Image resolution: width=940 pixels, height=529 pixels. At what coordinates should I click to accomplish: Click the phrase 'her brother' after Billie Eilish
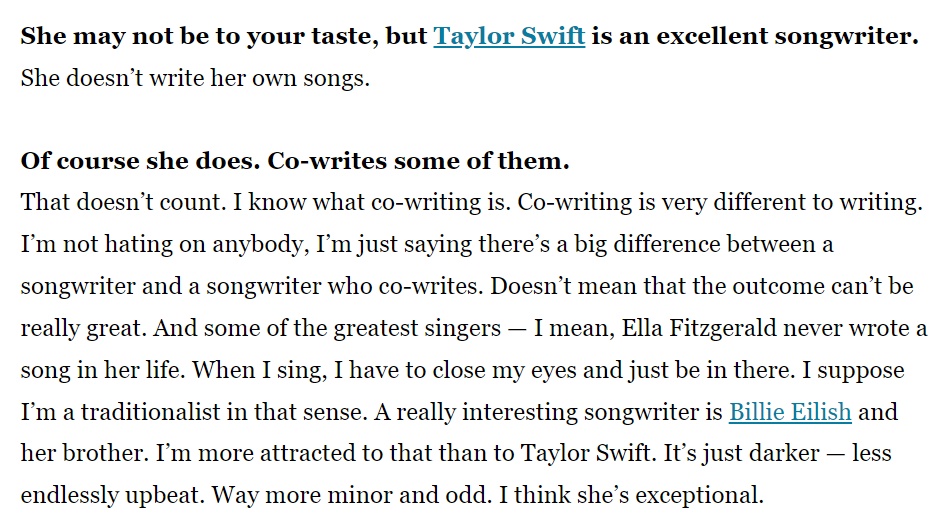point(83,453)
